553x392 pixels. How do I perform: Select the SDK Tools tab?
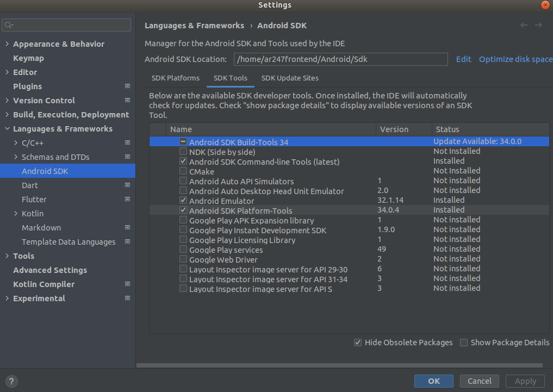pos(231,78)
